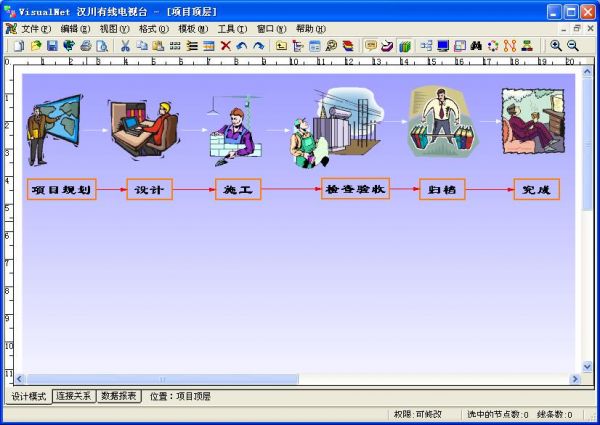Click the vertical scrollbar down arrow
The height and width of the screenshot is (425, 600).
(x=587, y=366)
